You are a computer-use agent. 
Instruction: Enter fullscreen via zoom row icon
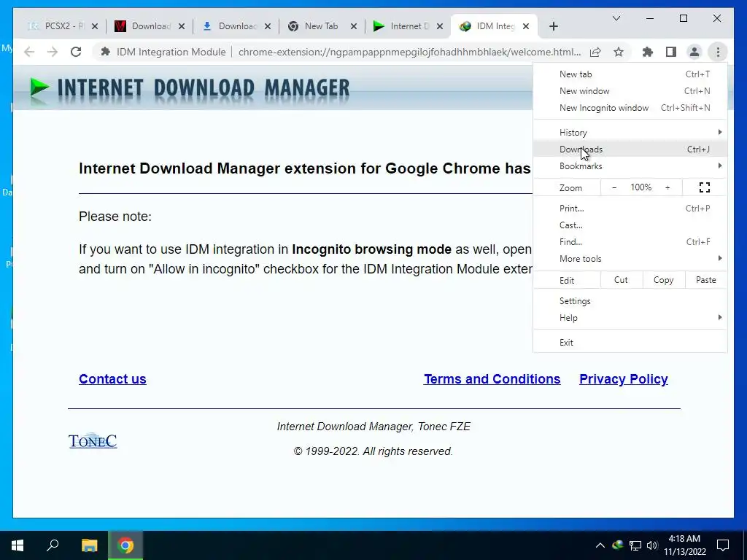pos(705,187)
